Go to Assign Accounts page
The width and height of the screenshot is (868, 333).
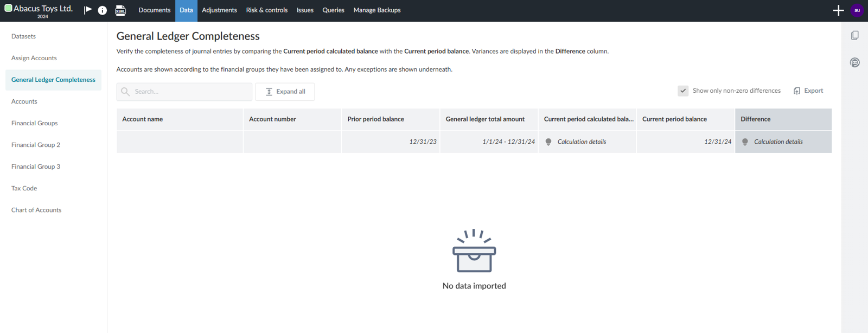point(34,58)
